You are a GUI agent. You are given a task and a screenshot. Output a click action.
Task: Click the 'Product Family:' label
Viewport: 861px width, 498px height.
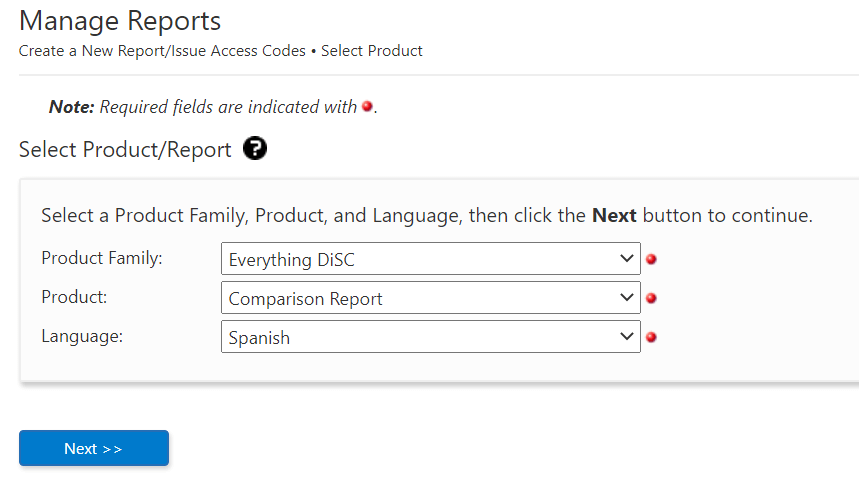(x=102, y=258)
